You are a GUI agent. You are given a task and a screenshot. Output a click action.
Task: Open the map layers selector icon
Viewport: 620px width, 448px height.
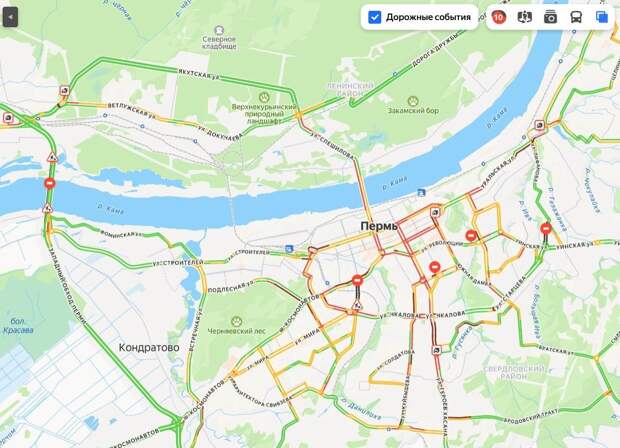pyautogui.click(x=601, y=17)
